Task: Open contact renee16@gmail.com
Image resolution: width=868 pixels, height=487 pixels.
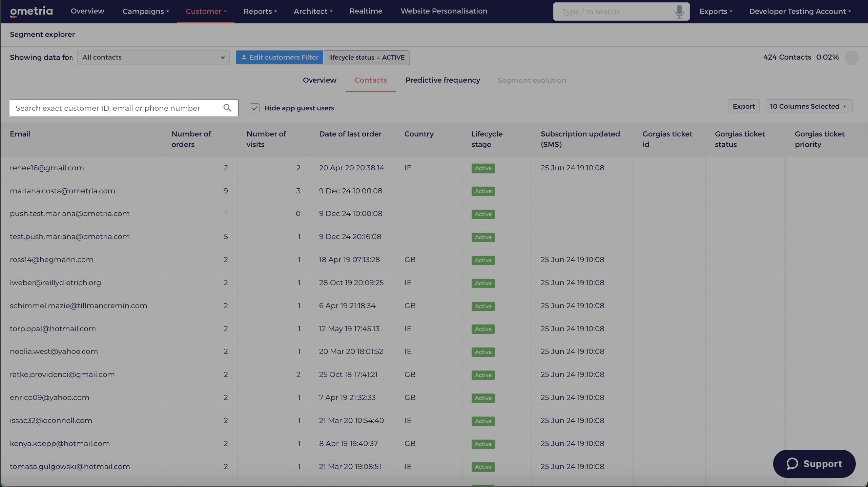Action: click(47, 168)
